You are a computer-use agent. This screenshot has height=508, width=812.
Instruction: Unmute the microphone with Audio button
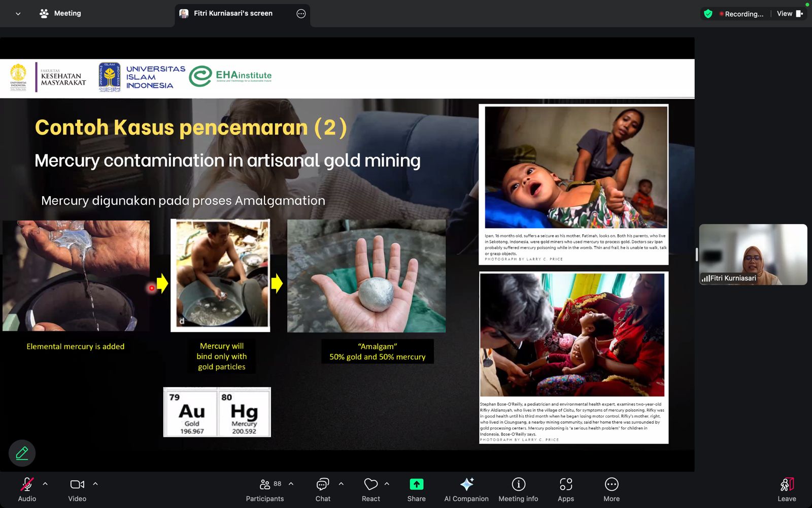pyautogui.click(x=27, y=490)
